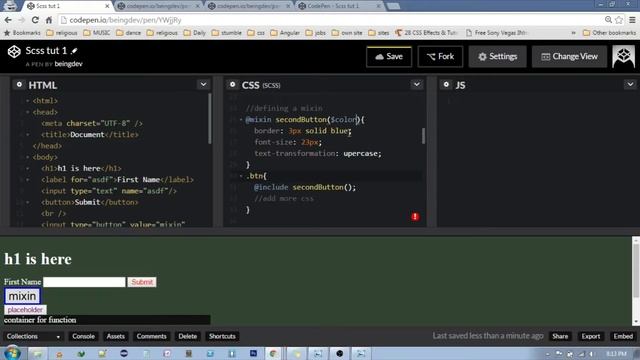Open the Windows Start menu
The width and height of the screenshot is (640, 360).
(x=11, y=353)
